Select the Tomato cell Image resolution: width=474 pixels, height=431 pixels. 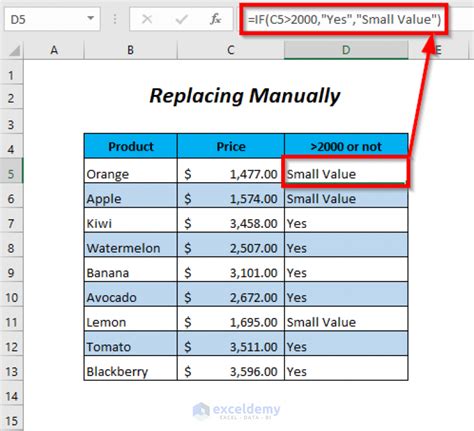(x=131, y=343)
